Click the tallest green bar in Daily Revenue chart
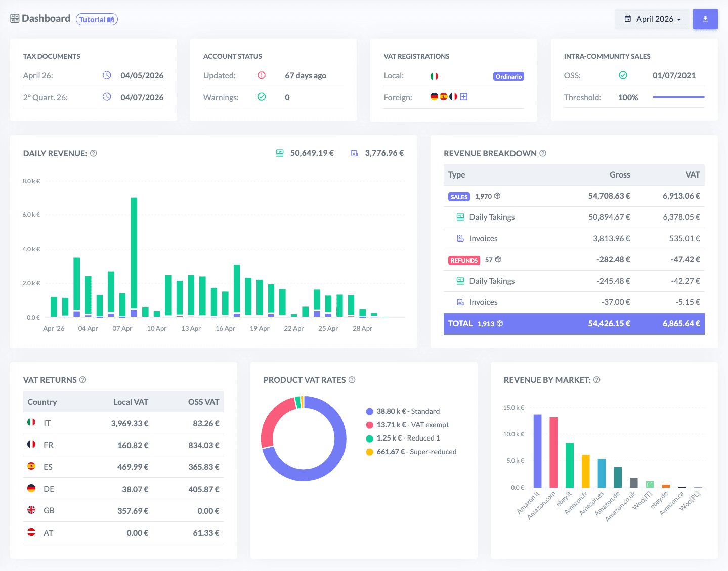 [x=134, y=253]
